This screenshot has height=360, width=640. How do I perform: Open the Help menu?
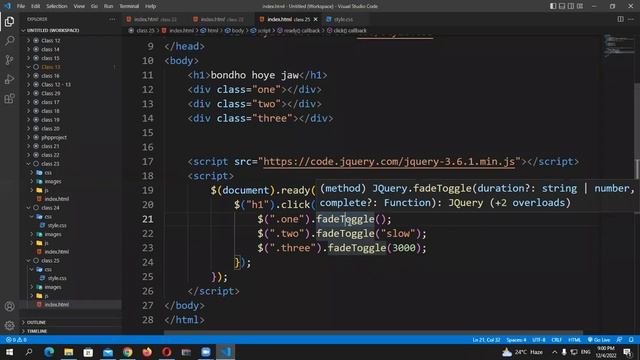(x=151, y=6)
